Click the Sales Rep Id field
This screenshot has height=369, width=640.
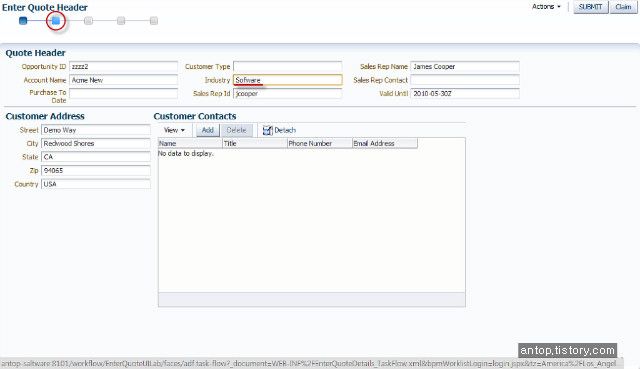point(288,93)
